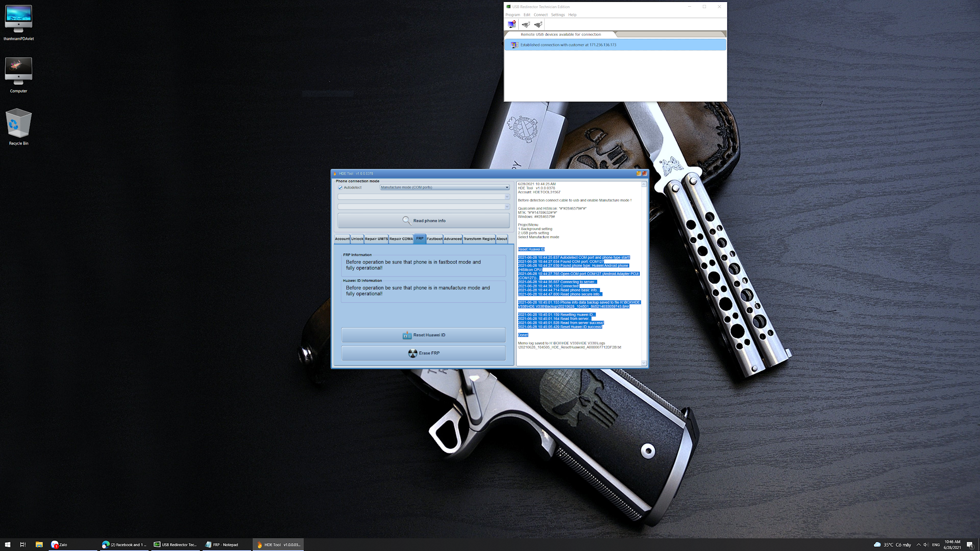Viewport: 980px width, 551px height.
Task: Switch to the Fastboot tab
Action: tap(434, 239)
